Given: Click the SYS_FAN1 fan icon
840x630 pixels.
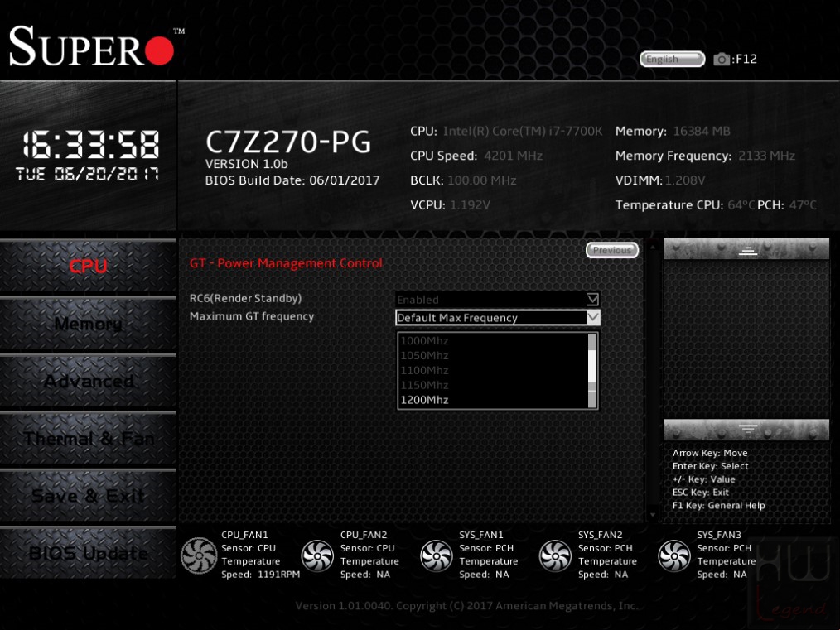Looking at the screenshot, I should click(x=436, y=555).
